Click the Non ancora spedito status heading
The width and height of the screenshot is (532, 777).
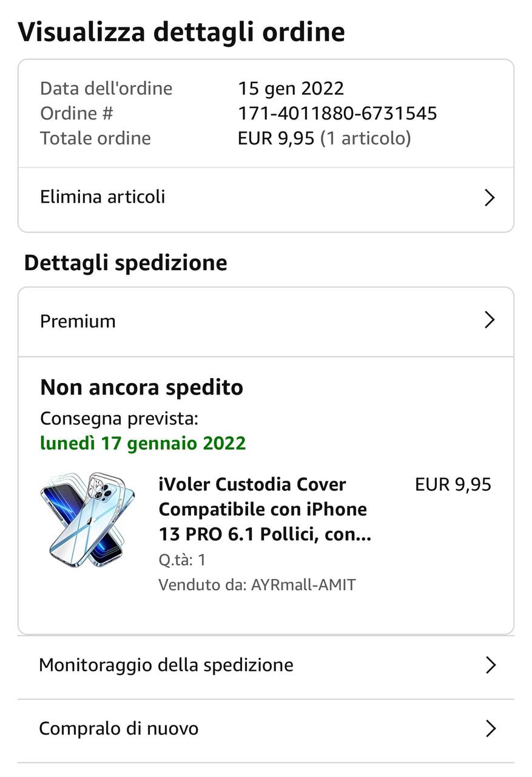(x=141, y=387)
